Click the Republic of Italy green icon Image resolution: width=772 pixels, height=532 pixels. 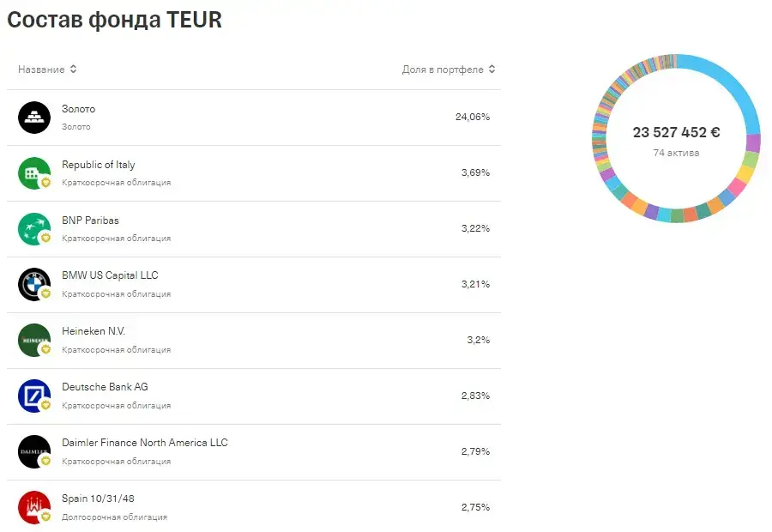point(34,173)
